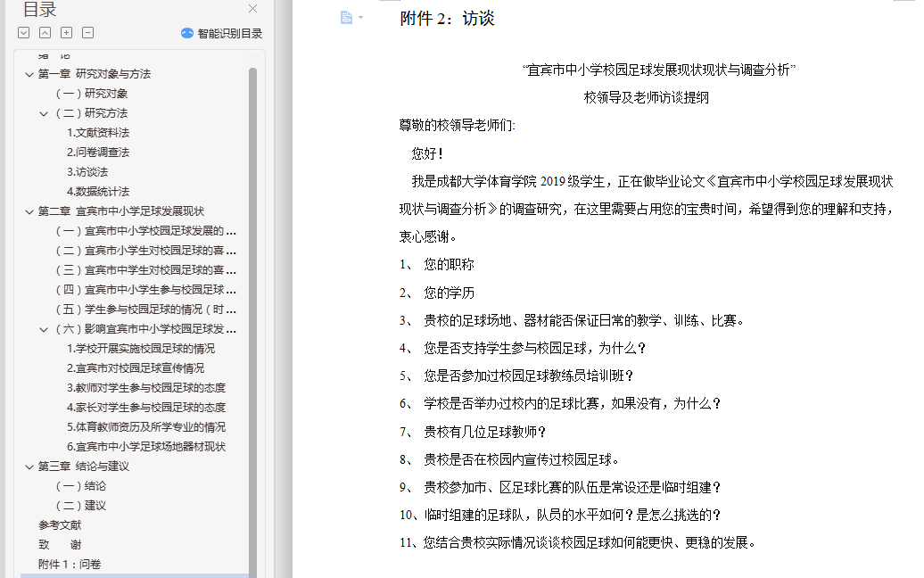Viewport: 924px width, 578px height.
Task: Open dropdown arrow next to page icon
Action: click(360, 18)
